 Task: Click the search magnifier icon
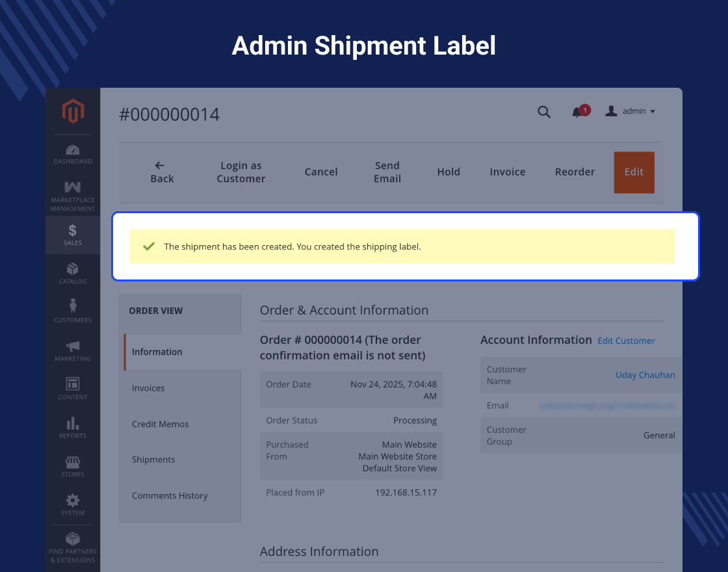coord(543,112)
